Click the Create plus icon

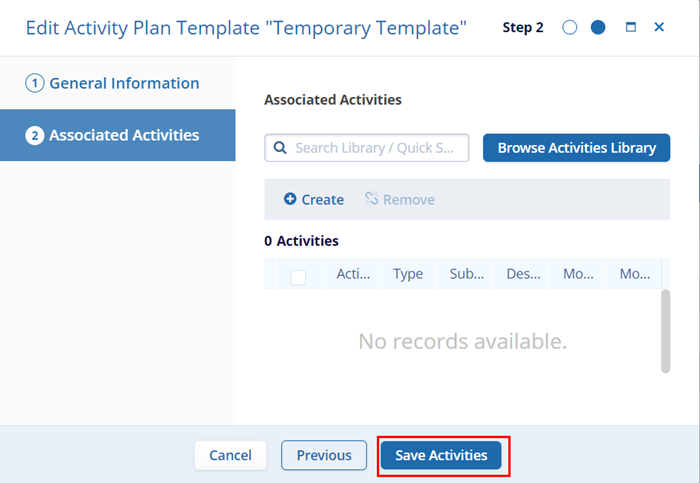(290, 199)
